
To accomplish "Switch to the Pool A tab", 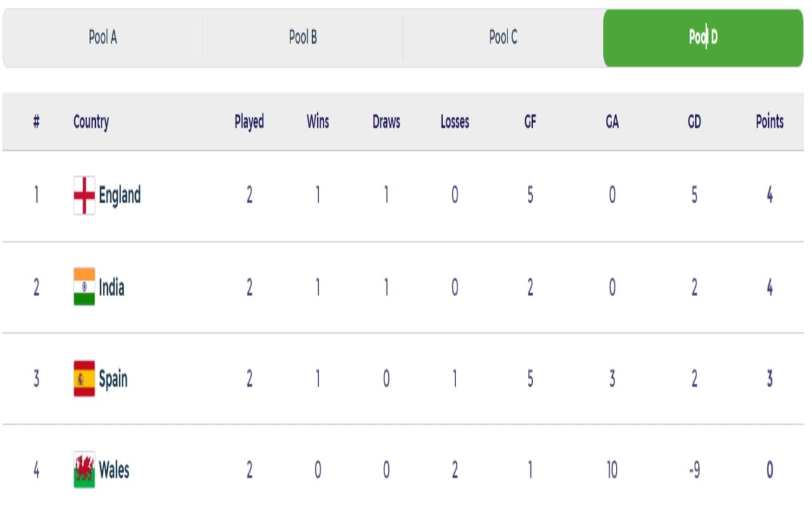I will pyautogui.click(x=103, y=37).
